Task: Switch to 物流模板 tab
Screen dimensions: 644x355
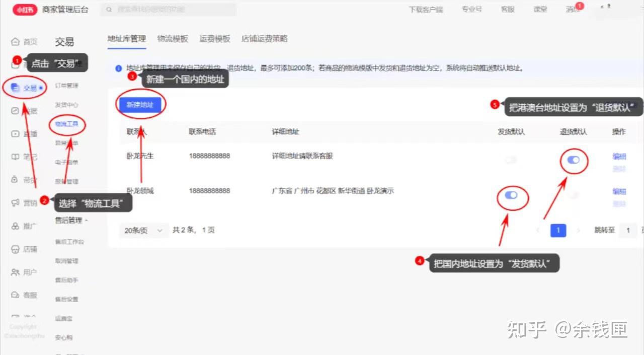Action: (173, 39)
